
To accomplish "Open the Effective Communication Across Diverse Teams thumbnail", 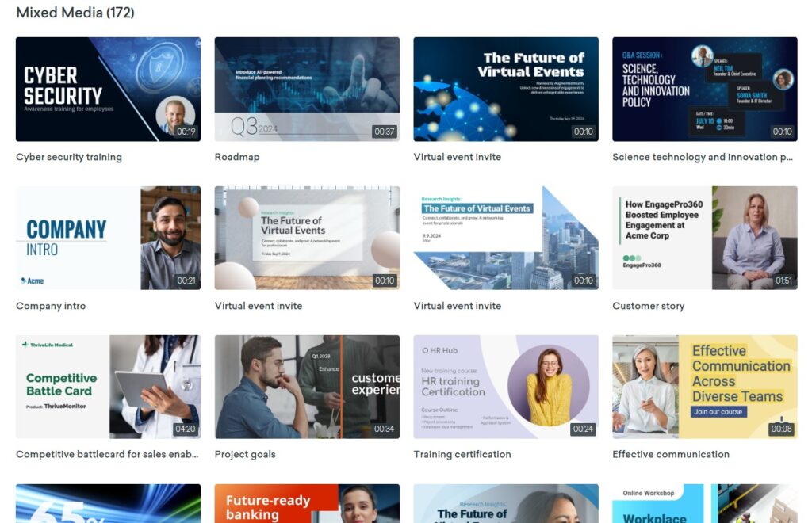I will (705, 387).
